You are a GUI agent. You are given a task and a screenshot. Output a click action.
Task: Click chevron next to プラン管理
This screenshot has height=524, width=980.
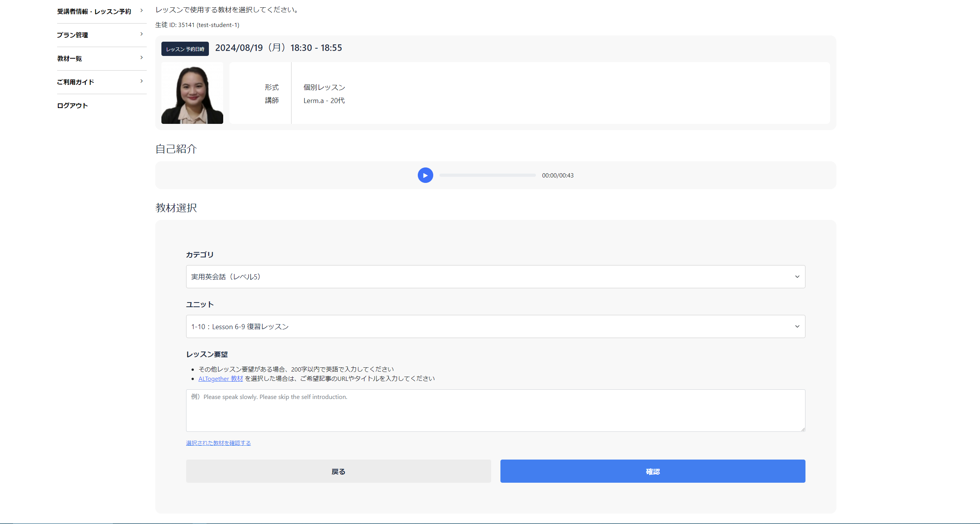[142, 34]
